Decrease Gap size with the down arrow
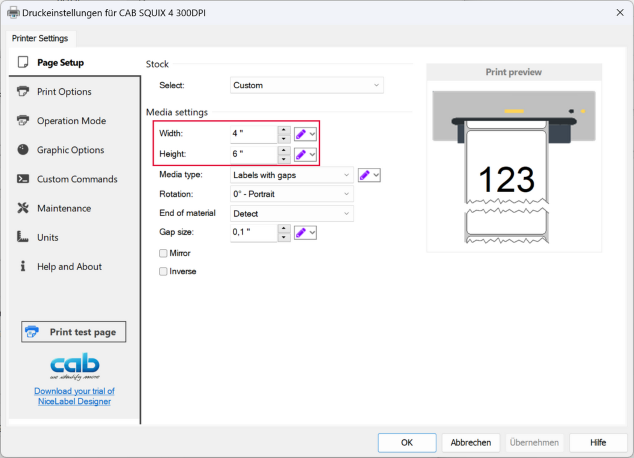Viewport: 634px width, 458px height. point(284,237)
